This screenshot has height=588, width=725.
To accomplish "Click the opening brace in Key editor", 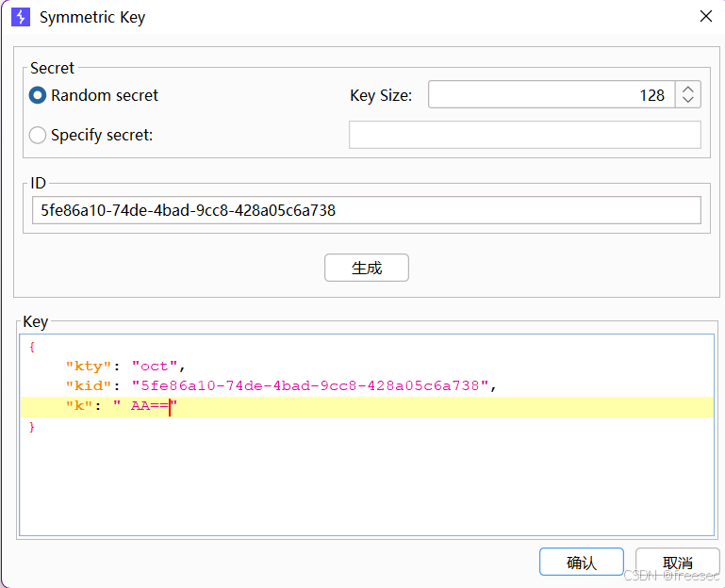I will (32, 347).
